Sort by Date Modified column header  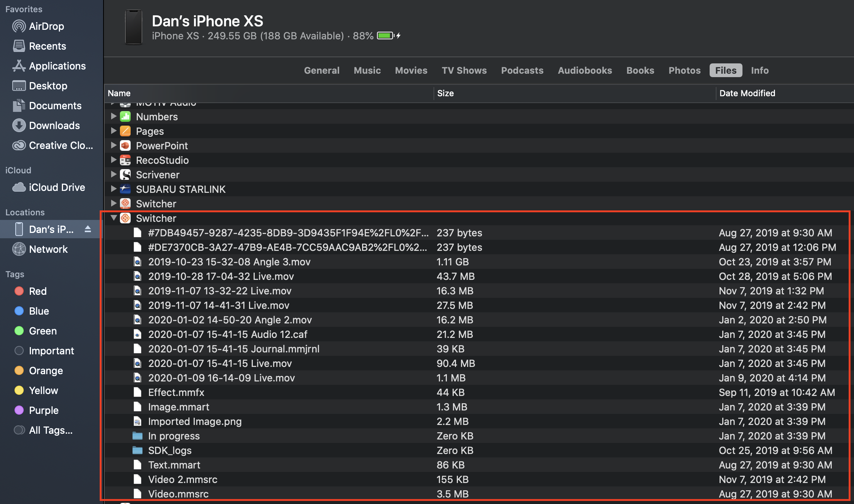(x=785, y=93)
